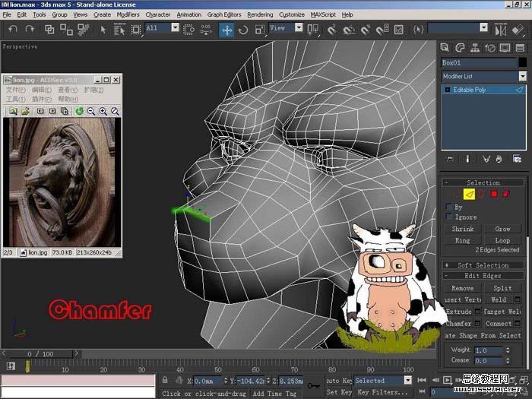Click the Bind to Space Warp icon

pyautogui.click(x=83, y=30)
